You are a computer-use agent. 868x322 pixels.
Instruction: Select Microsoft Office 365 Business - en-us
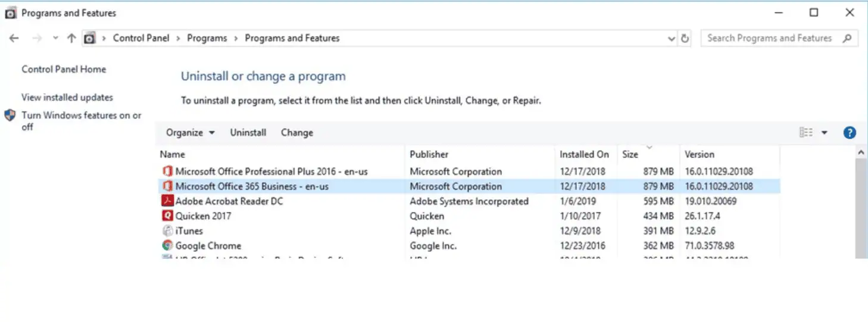469,186
